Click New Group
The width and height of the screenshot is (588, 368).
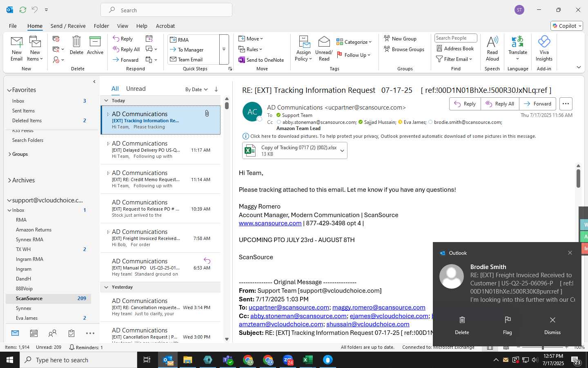[400, 39]
